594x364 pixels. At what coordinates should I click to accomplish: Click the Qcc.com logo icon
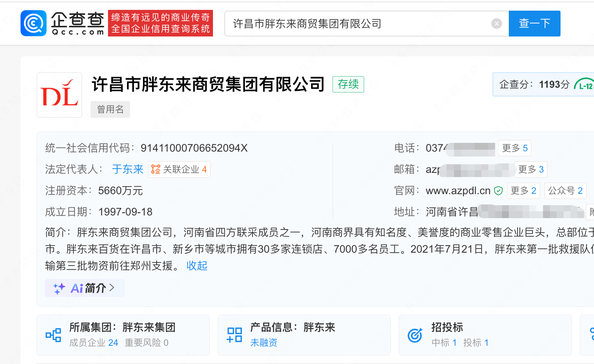(x=33, y=23)
